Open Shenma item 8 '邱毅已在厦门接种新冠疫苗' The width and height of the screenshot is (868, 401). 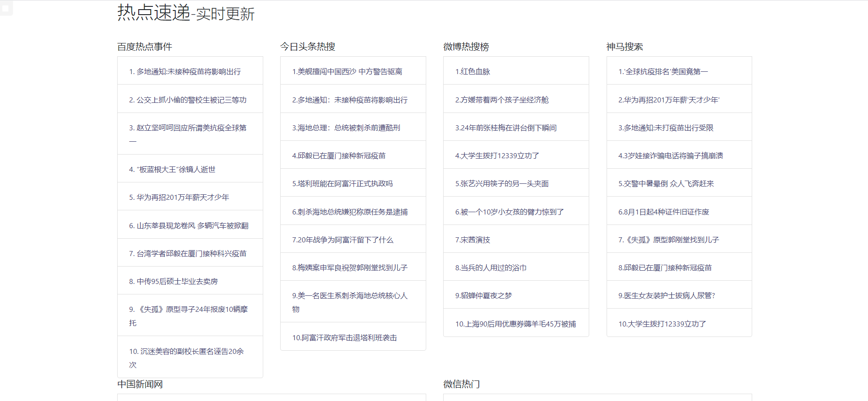click(x=665, y=268)
